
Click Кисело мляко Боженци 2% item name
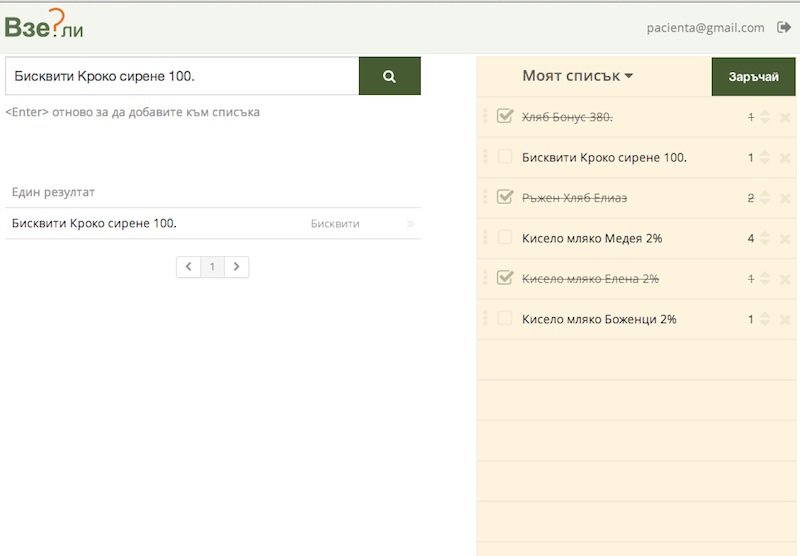pyautogui.click(x=599, y=319)
